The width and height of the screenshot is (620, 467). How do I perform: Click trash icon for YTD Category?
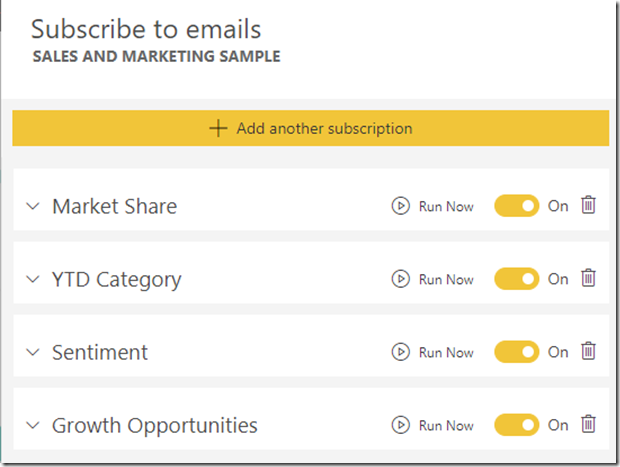589,279
